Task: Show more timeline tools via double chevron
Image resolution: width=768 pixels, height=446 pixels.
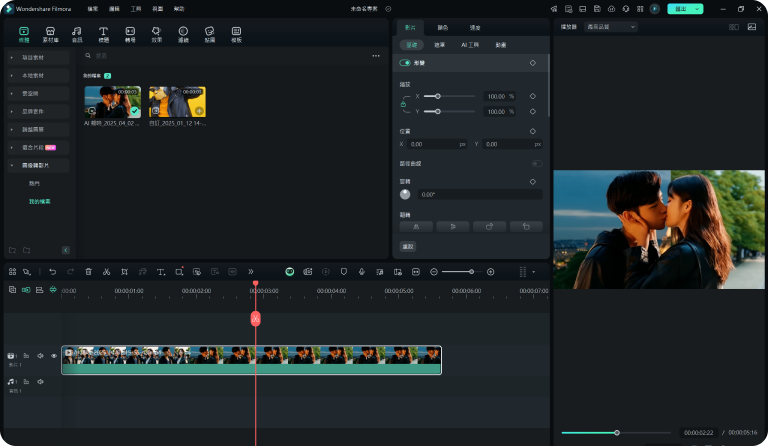Action: pyautogui.click(x=251, y=272)
